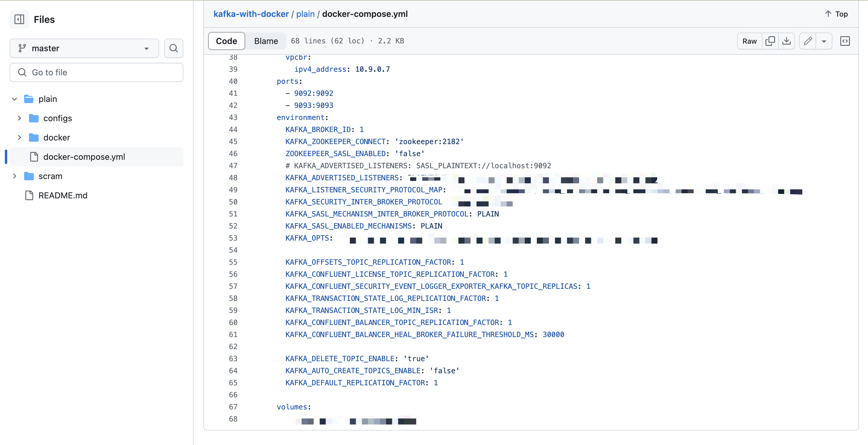Expand the scram folder chevron
The width and height of the screenshot is (868, 445).
(14, 176)
